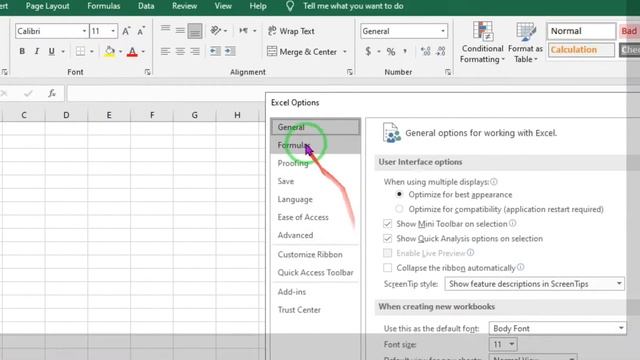The height and width of the screenshot is (360, 640).
Task: Toggle Underline formatting
Action: click(51, 51)
